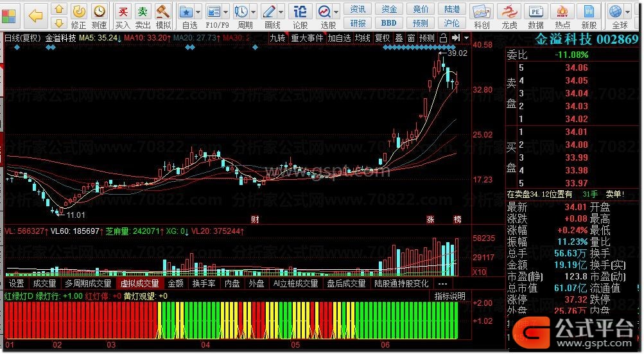This screenshot has height=354, width=644.
Task: Expand more volume tabs via ellipsis
Action: click(442, 284)
